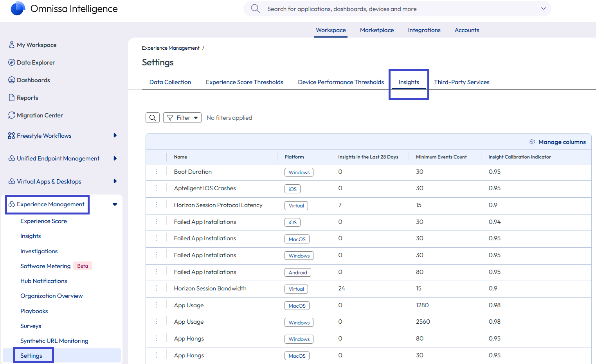
Task: Open row menu for App Usage Windows
Action: pyautogui.click(x=157, y=321)
